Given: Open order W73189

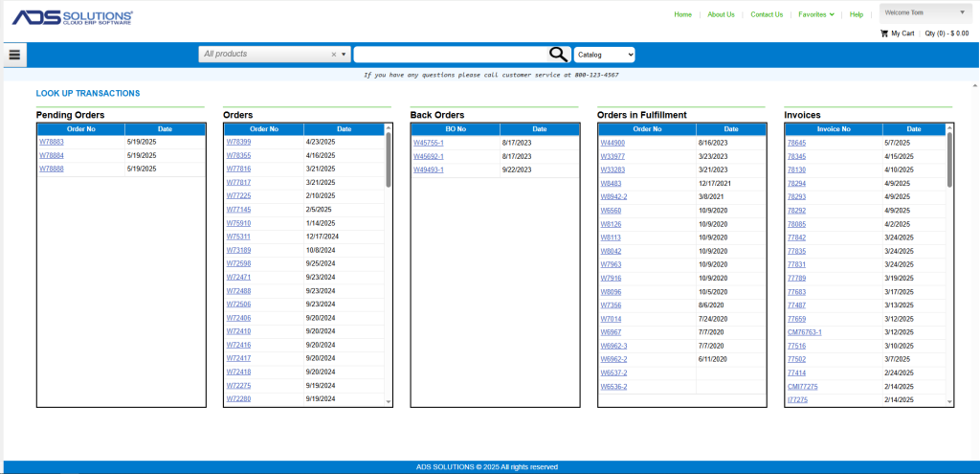Looking at the screenshot, I should point(238,250).
